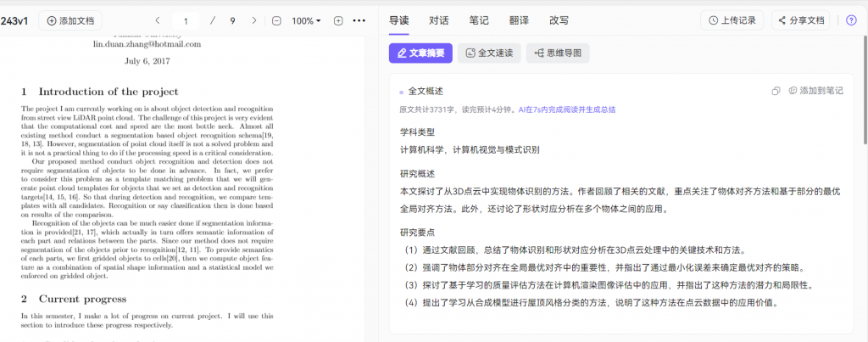Switch to the 对话 tab

pos(439,21)
